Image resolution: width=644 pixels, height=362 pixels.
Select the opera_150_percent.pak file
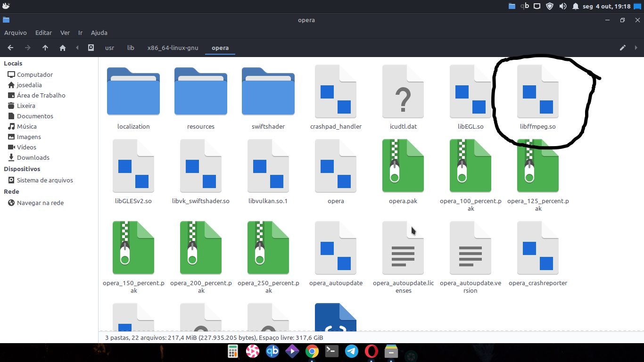click(x=133, y=248)
